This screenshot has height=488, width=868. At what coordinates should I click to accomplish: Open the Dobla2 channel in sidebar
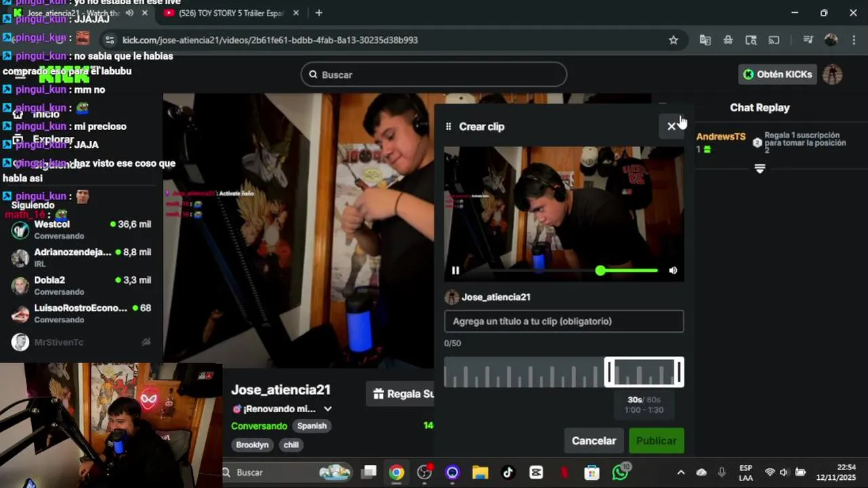(x=81, y=285)
